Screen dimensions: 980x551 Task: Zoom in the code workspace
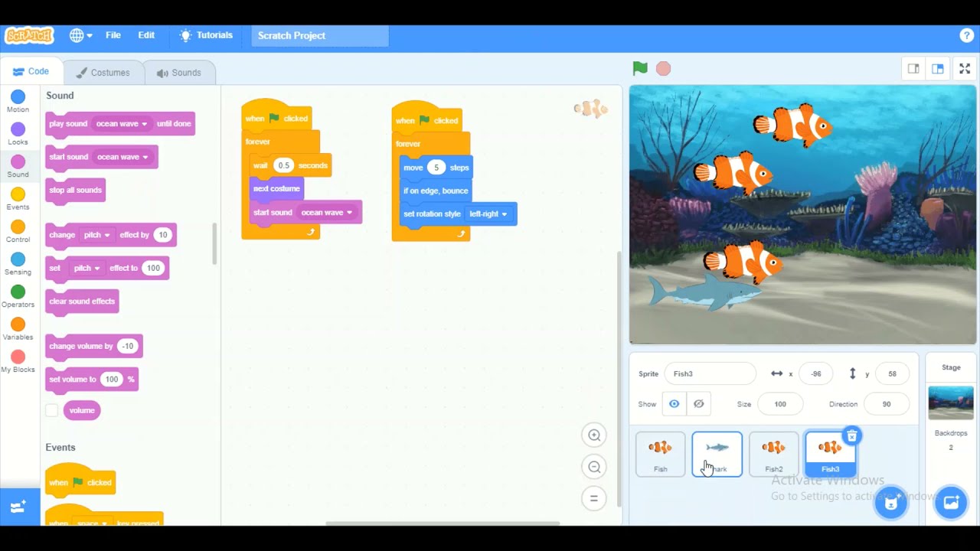[x=594, y=435]
